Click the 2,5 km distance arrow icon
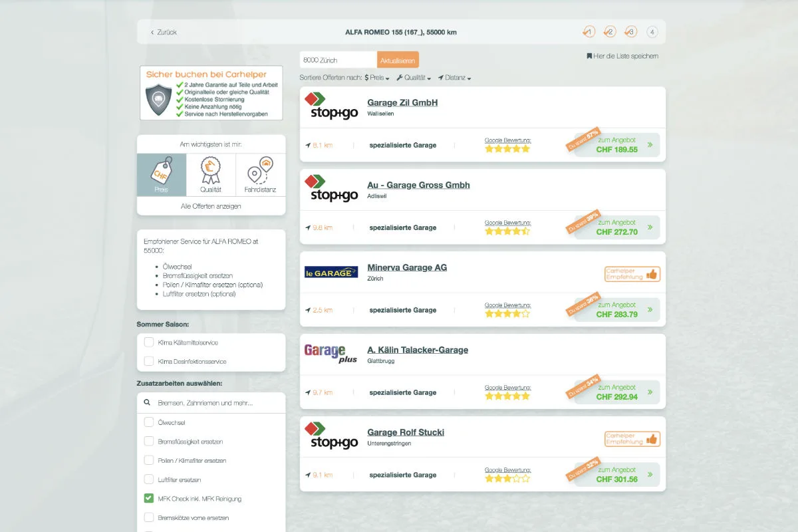798x532 pixels. 308,310
